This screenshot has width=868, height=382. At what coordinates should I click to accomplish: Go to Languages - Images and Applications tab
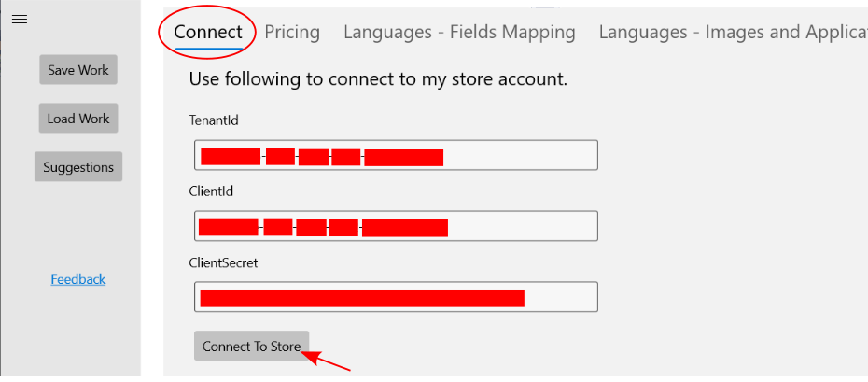pos(733,32)
